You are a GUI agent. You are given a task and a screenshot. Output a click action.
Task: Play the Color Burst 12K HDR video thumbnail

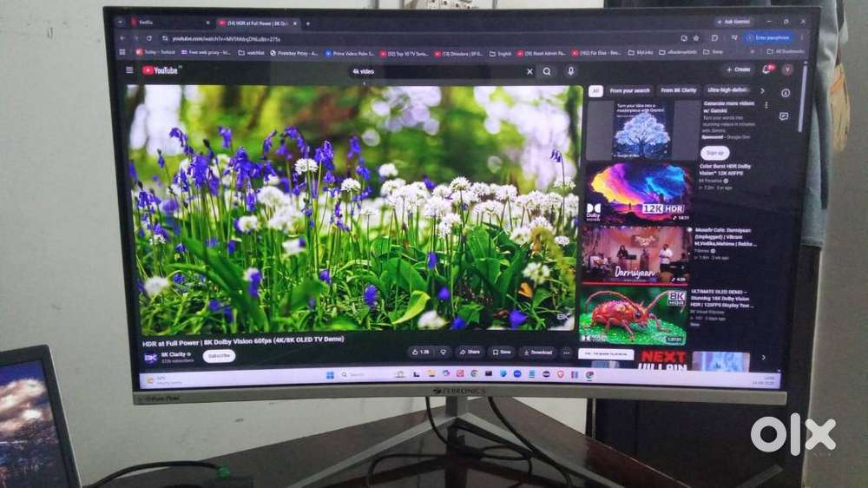coord(639,194)
